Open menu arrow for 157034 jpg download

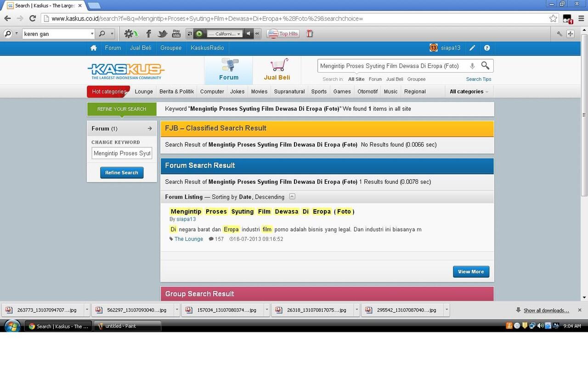click(267, 310)
